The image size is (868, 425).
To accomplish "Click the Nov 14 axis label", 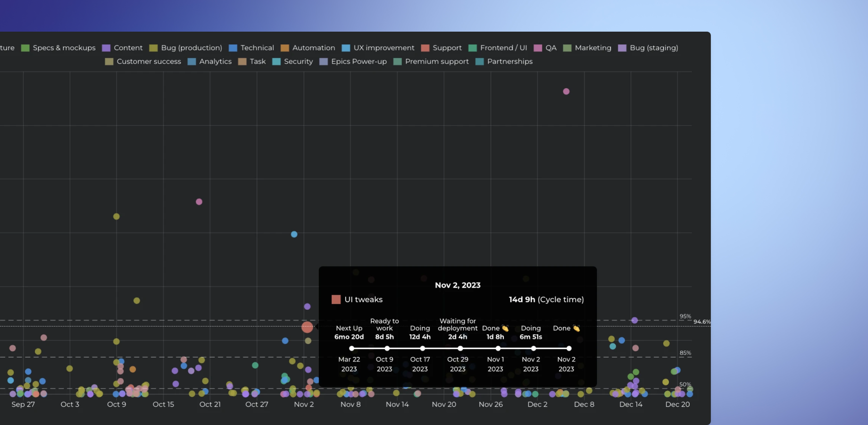I will 397,404.
